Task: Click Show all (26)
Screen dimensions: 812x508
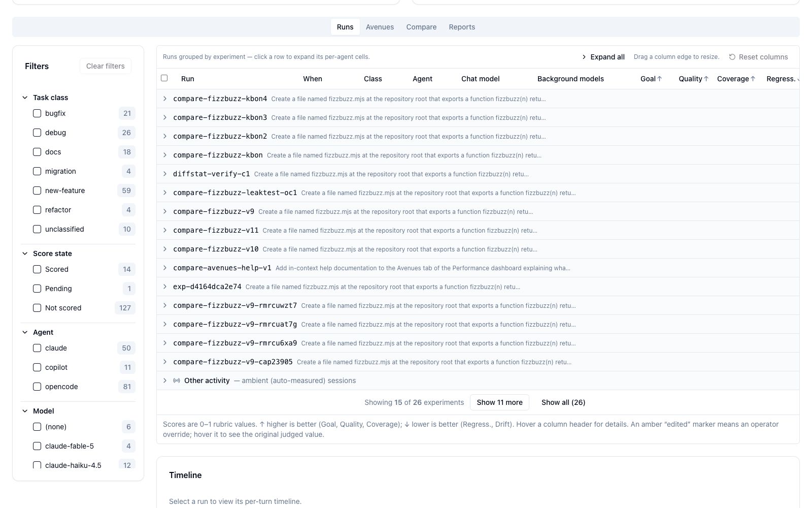Action: (x=563, y=402)
